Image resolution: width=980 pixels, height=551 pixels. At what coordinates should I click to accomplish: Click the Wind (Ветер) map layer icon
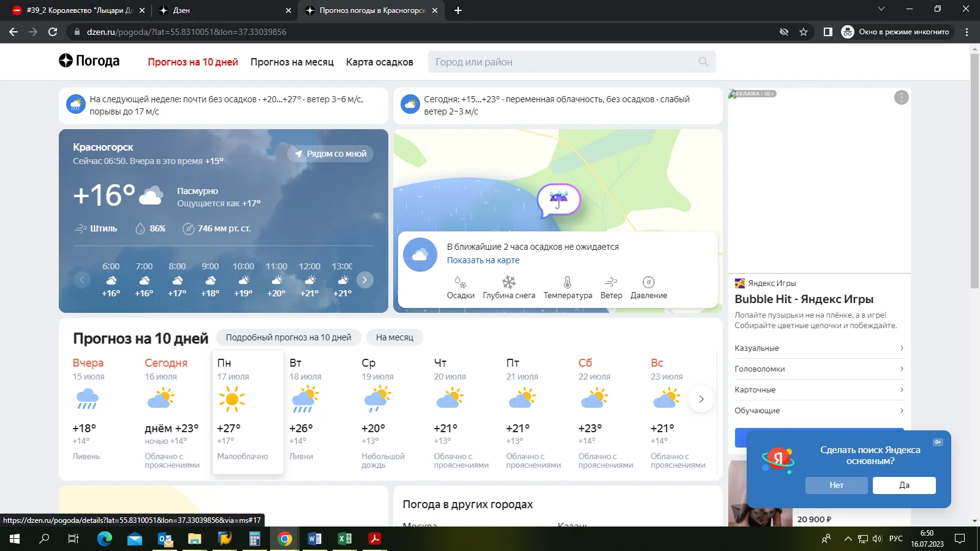coord(611,283)
